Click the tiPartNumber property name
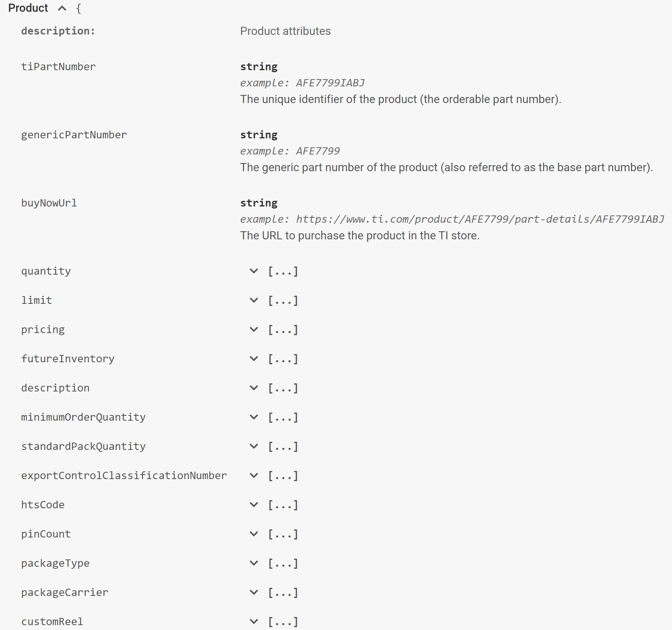Image resolution: width=672 pixels, height=630 pixels. click(x=58, y=67)
